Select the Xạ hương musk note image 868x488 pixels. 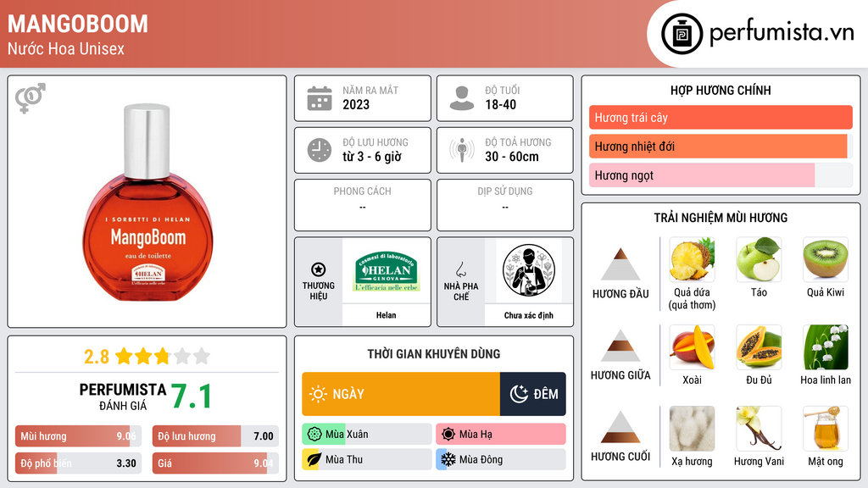click(x=692, y=429)
